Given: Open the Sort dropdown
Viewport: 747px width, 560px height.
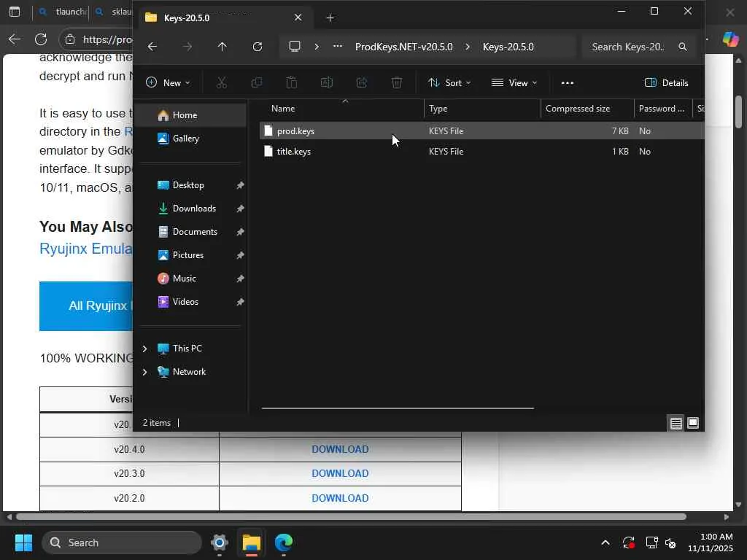Looking at the screenshot, I should (449, 83).
